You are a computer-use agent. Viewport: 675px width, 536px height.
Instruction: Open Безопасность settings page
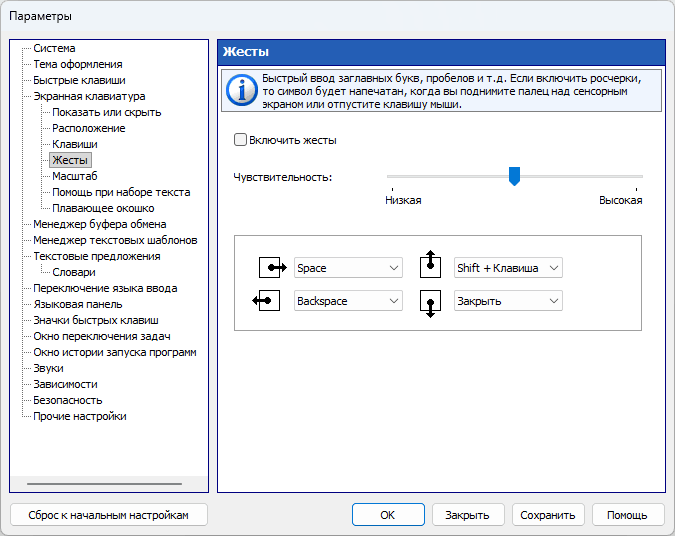click(68, 400)
